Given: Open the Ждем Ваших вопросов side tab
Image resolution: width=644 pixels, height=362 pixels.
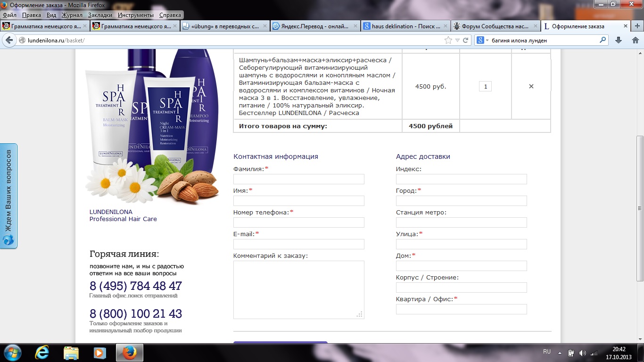Looking at the screenshot, I should 8,196.
